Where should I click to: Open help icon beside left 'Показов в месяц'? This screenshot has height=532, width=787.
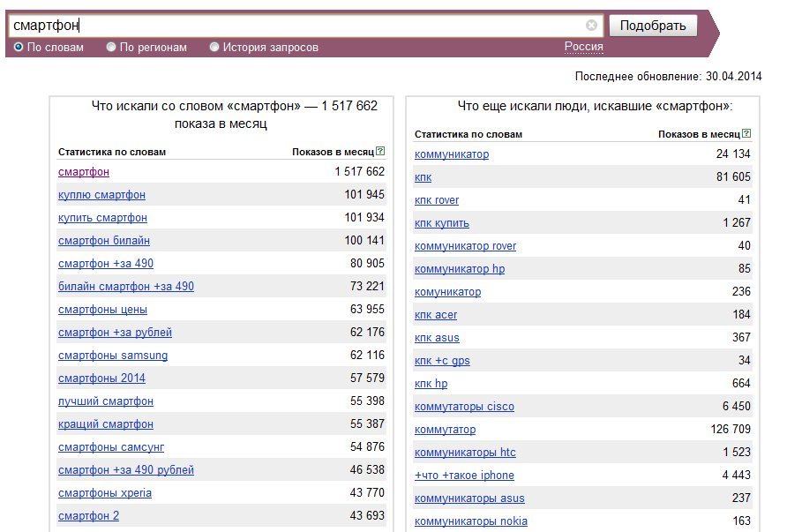click(380, 151)
